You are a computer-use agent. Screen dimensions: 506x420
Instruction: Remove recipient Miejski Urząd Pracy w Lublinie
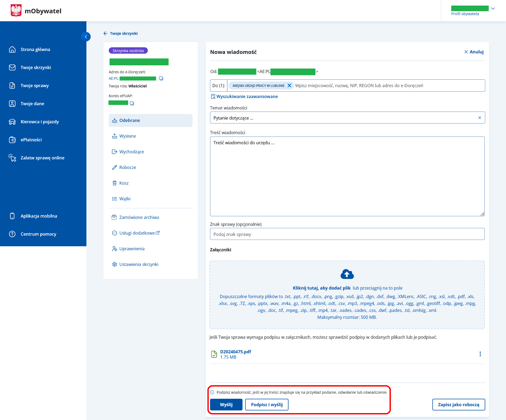pos(289,86)
